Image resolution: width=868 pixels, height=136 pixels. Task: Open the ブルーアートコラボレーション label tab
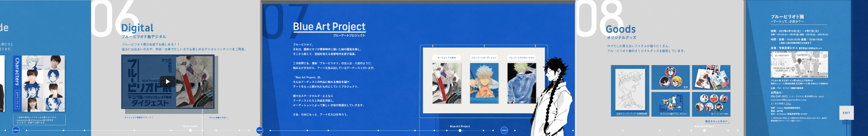pyautogui.click(x=522, y=58)
